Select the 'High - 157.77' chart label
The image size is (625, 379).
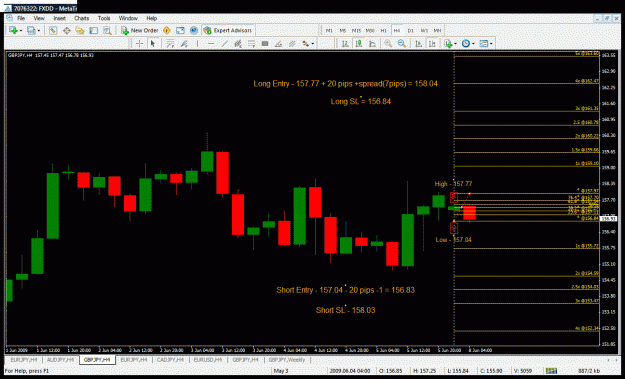tap(453, 184)
